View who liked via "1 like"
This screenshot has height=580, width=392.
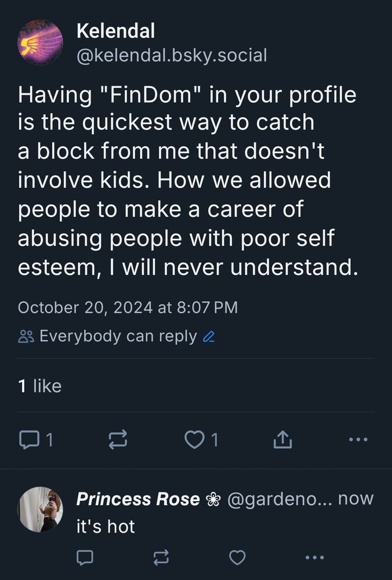(x=39, y=386)
